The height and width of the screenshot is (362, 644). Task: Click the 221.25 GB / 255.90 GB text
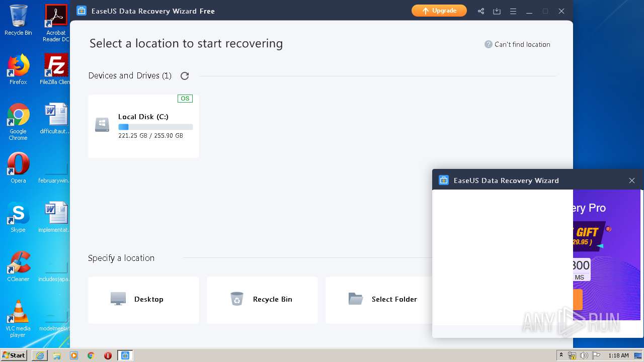coord(150,136)
